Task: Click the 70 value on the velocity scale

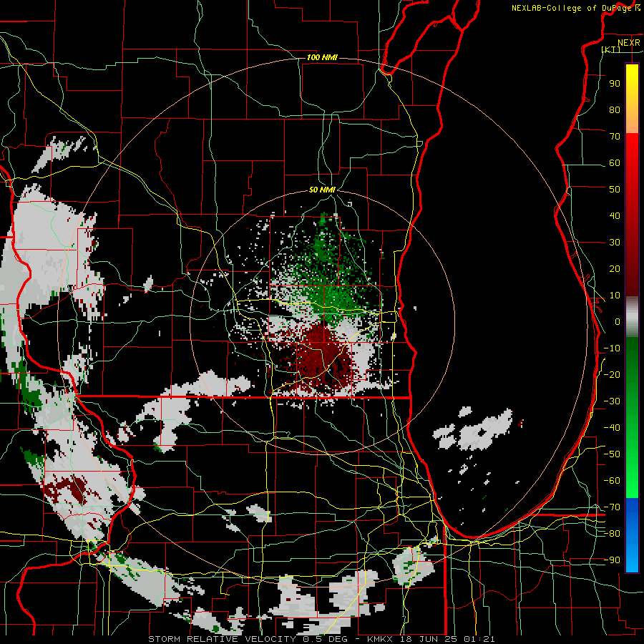Action: pos(615,137)
